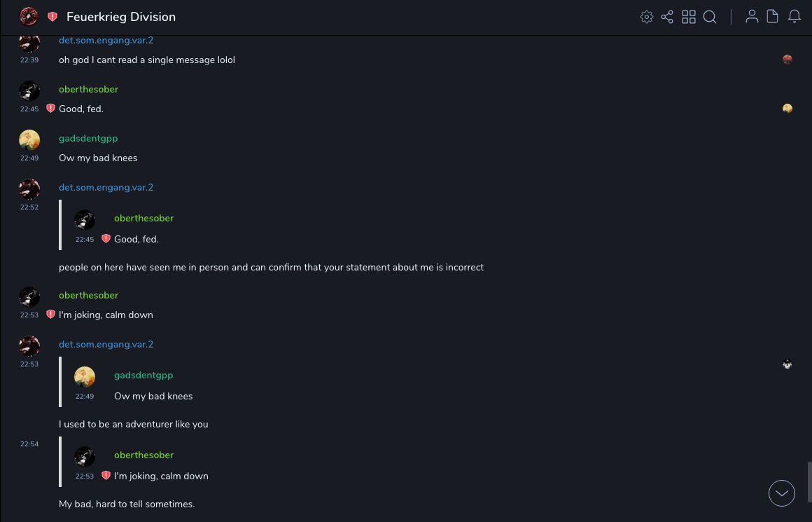Click the red shield beside room title
This screenshot has width=812, height=522.
coord(52,17)
